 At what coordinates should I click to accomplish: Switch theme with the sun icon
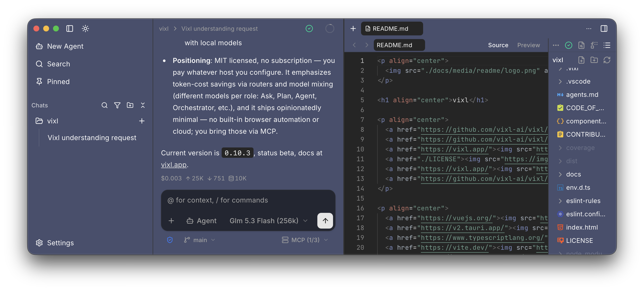click(x=85, y=29)
